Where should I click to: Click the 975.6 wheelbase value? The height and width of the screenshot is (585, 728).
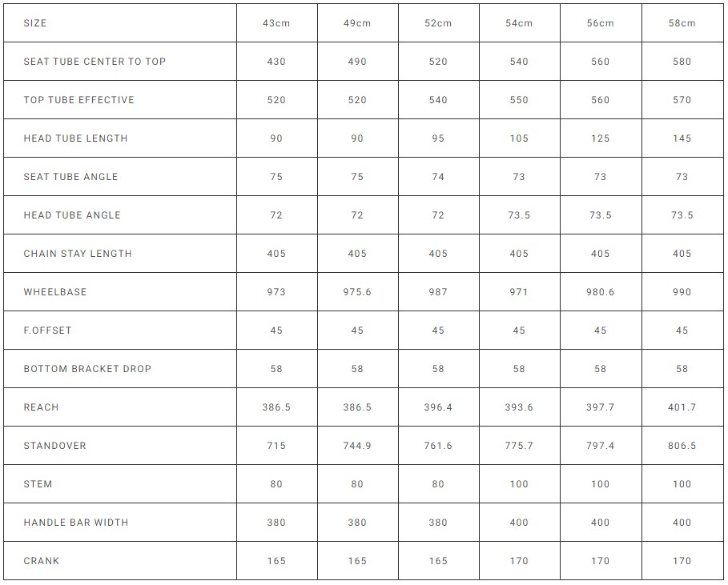coord(357,292)
